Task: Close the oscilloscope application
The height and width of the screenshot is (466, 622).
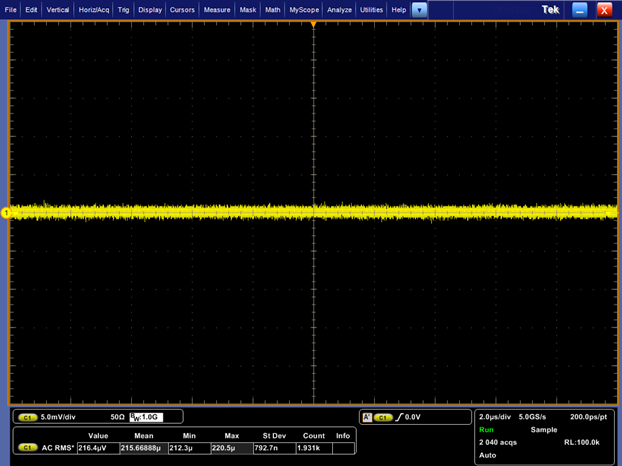Action: [x=604, y=10]
